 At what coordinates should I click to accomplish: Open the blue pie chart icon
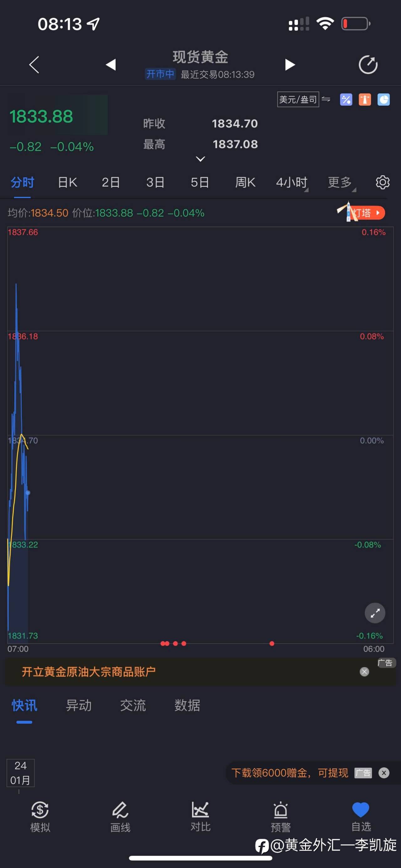[383, 100]
